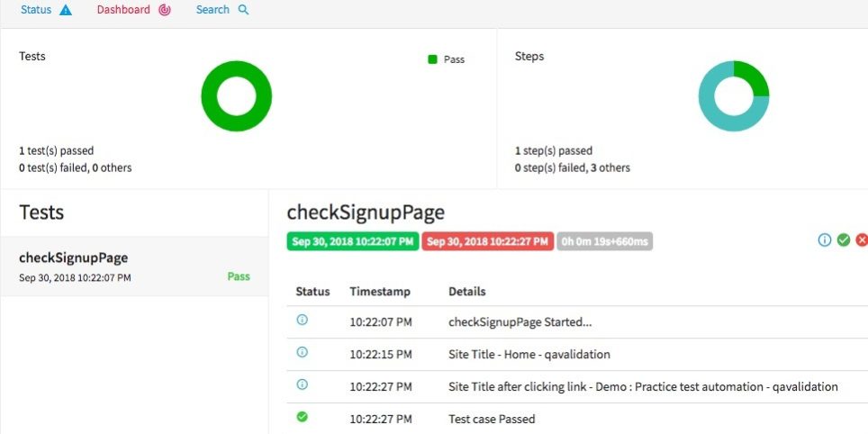
Task: Open the Status menu label
Action: [36, 10]
